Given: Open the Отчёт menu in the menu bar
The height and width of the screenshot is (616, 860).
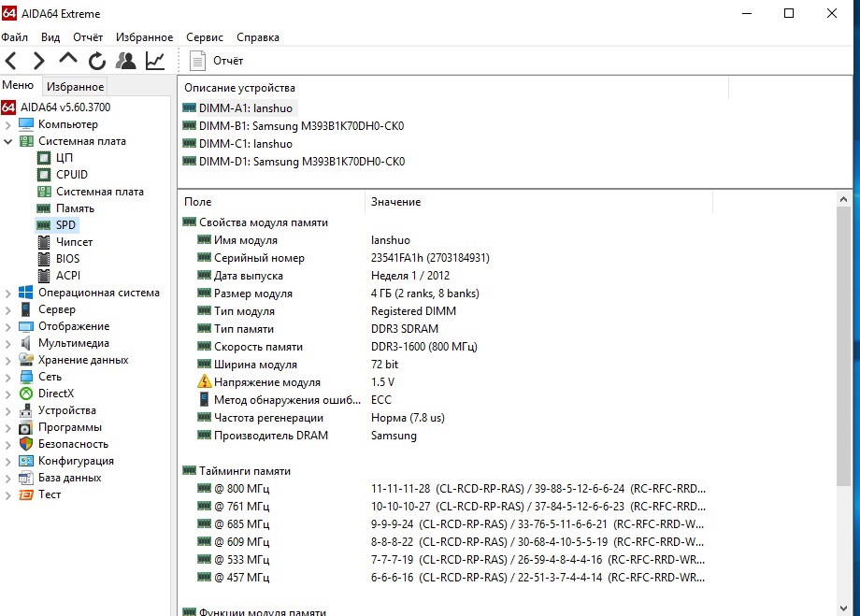Looking at the screenshot, I should coord(88,37).
